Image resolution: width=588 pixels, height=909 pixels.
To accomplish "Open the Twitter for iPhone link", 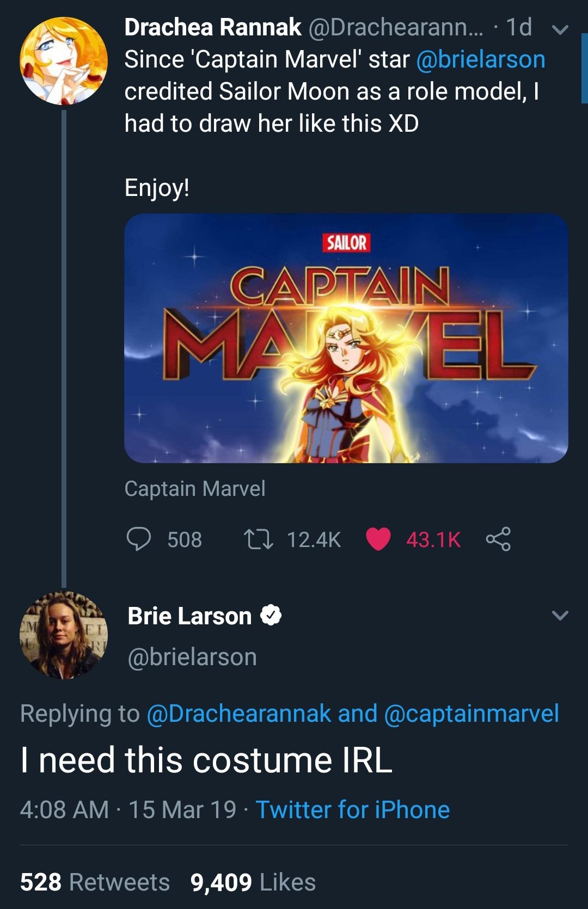I will coord(353,809).
